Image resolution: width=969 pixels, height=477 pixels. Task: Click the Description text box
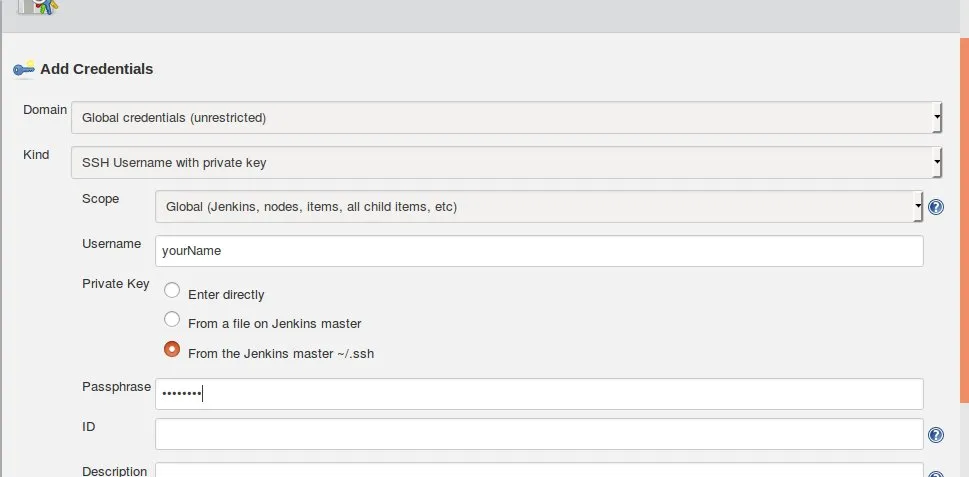click(x=539, y=470)
